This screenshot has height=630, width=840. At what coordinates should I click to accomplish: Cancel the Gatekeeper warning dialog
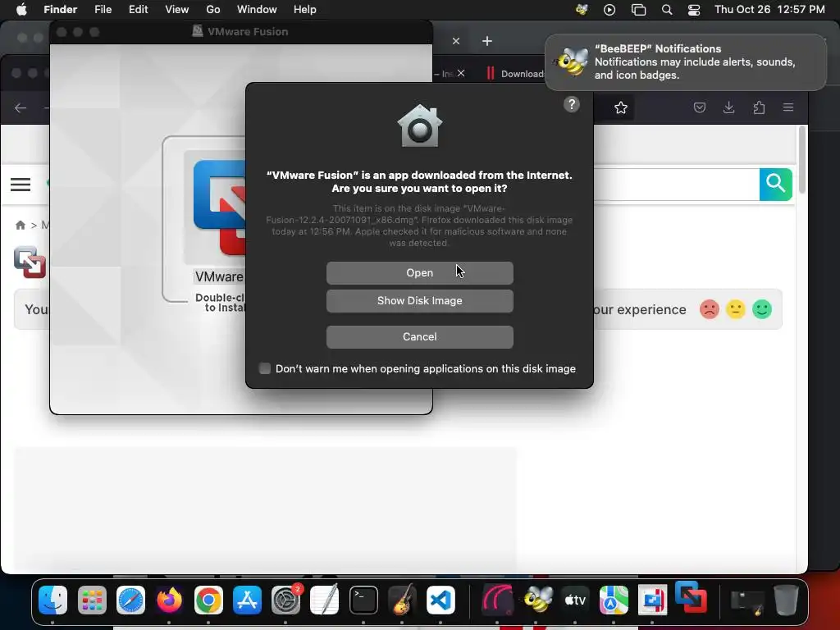(419, 337)
